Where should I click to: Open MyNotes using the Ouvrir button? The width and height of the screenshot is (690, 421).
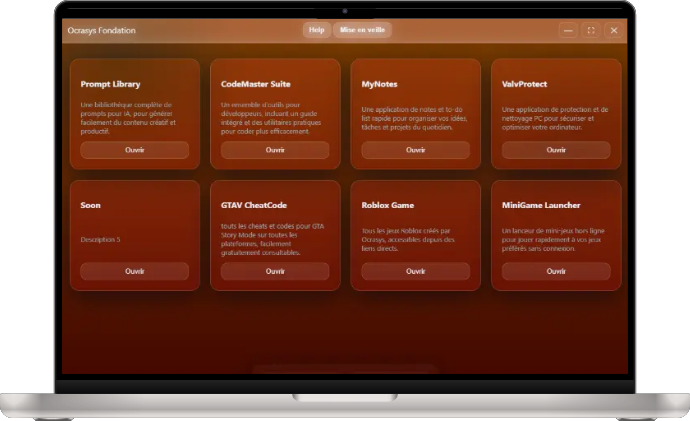click(x=415, y=150)
